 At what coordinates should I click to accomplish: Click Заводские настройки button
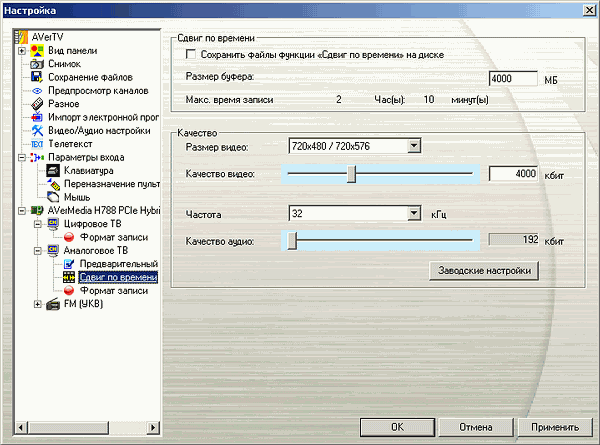click(x=484, y=271)
